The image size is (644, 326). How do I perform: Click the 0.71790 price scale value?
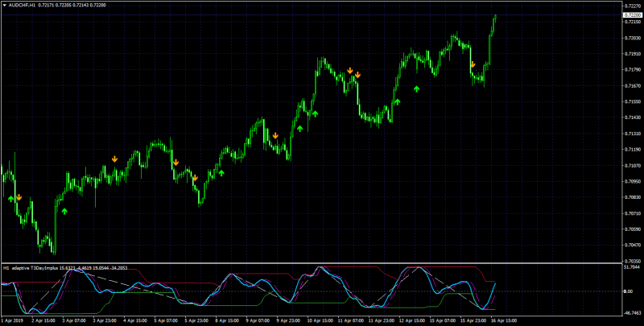pos(633,70)
